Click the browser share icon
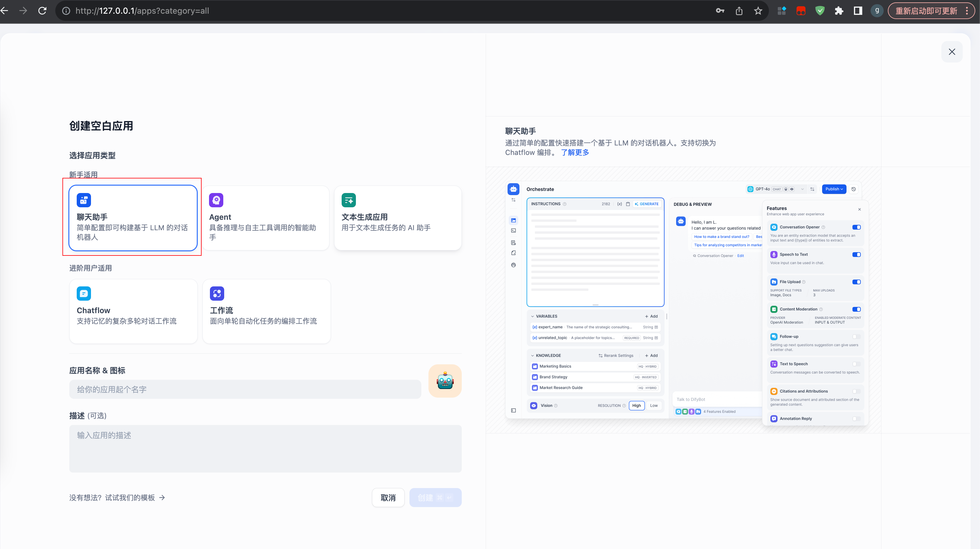 [x=739, y=11]
